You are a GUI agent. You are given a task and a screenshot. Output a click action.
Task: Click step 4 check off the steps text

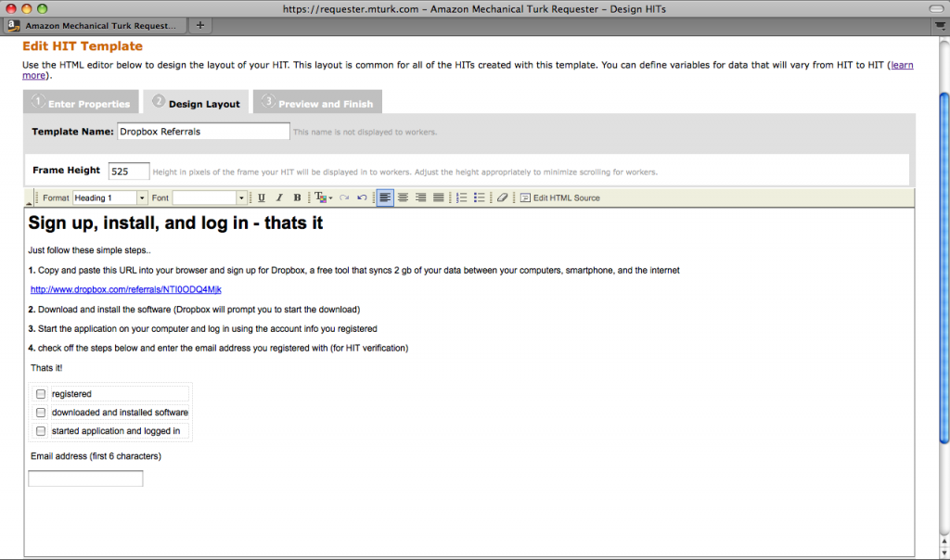point(218,348)
